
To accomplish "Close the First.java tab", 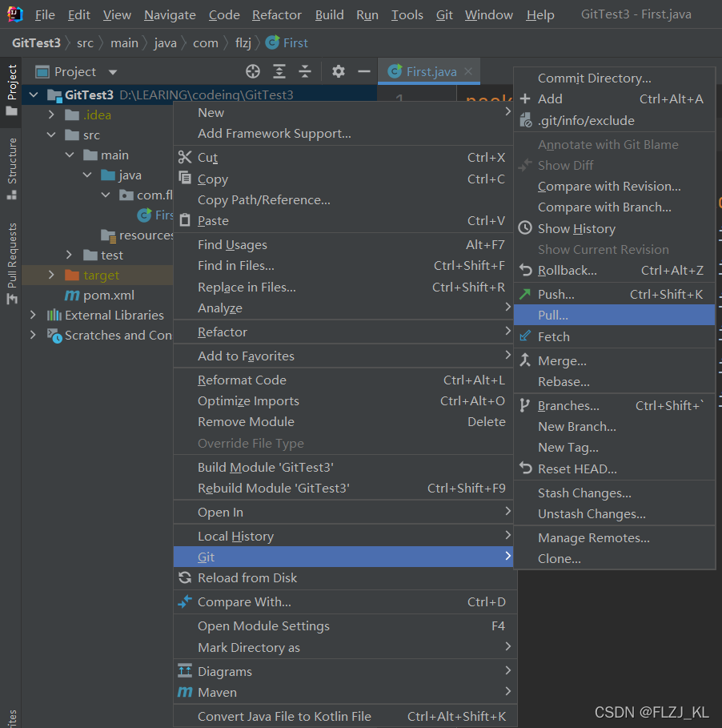I will pos(468,71).
